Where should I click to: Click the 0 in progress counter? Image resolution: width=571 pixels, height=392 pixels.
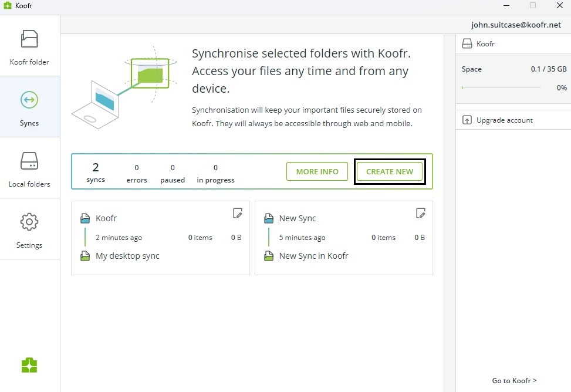pyautogui.click(x=215, y=174)
